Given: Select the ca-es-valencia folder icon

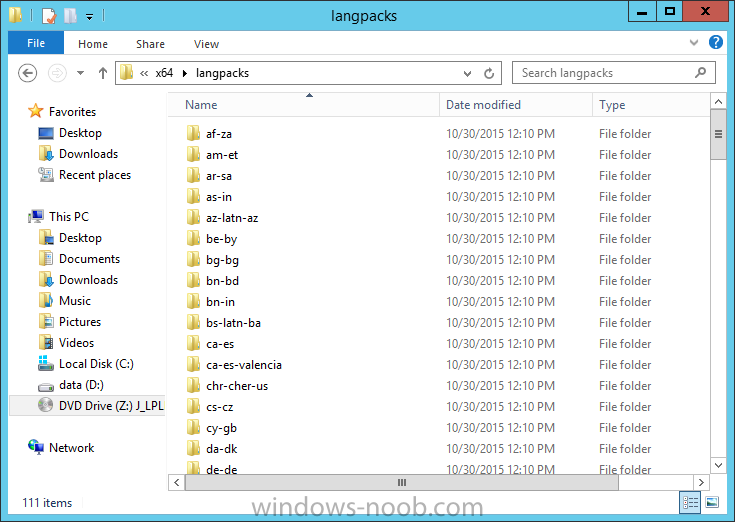Looking at the screenshot, I should pos(193,365).
